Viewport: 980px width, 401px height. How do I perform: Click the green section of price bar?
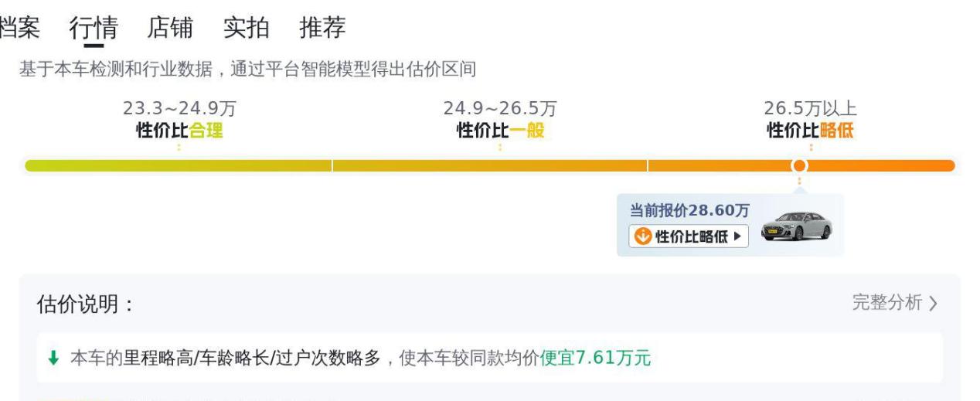click(179, 165)
